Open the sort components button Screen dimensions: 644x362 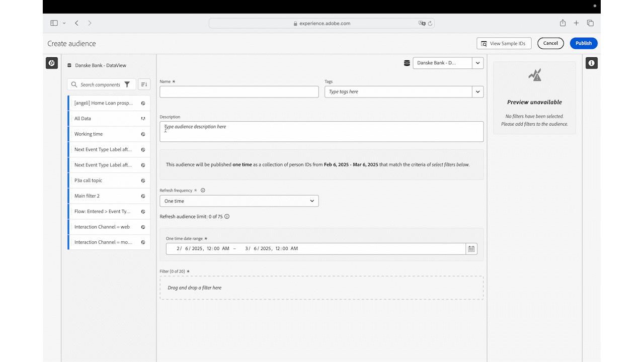coord(144,84)
